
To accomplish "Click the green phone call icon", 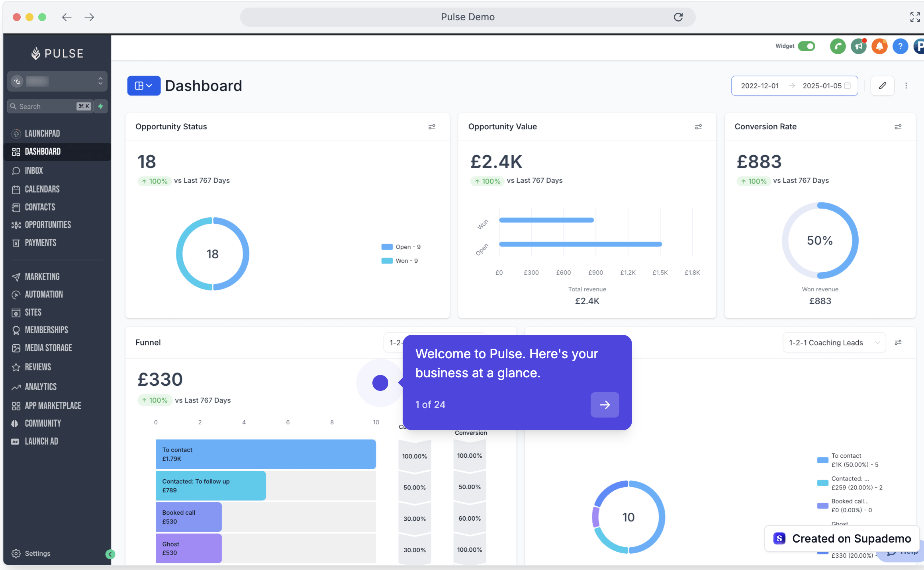I will pyautogui.click(x=838, y=46).
